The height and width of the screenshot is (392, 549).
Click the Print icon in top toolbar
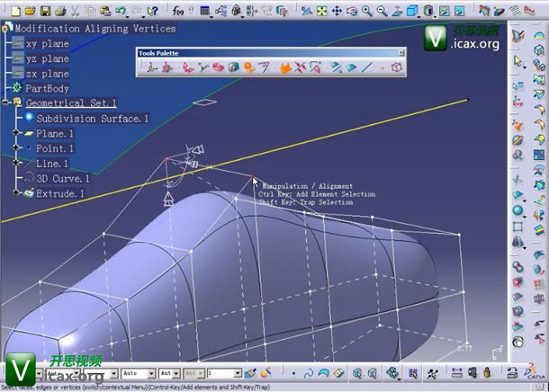pos(59,11)
